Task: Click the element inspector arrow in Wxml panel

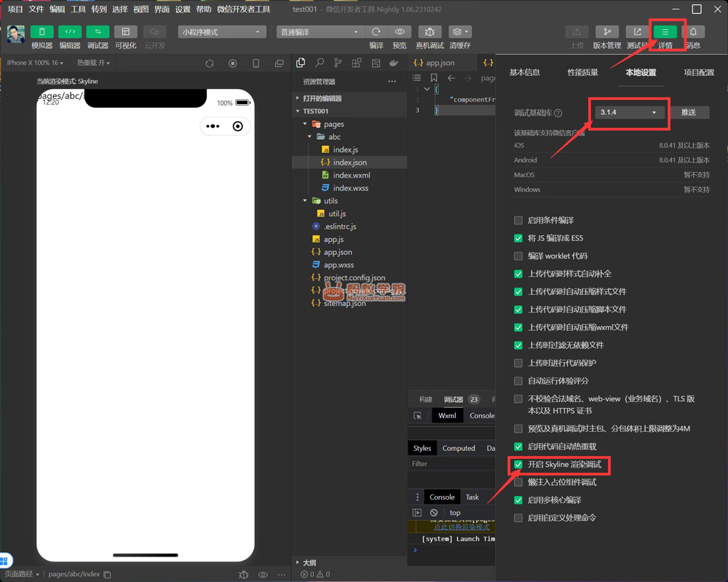Action: [417, 416]
